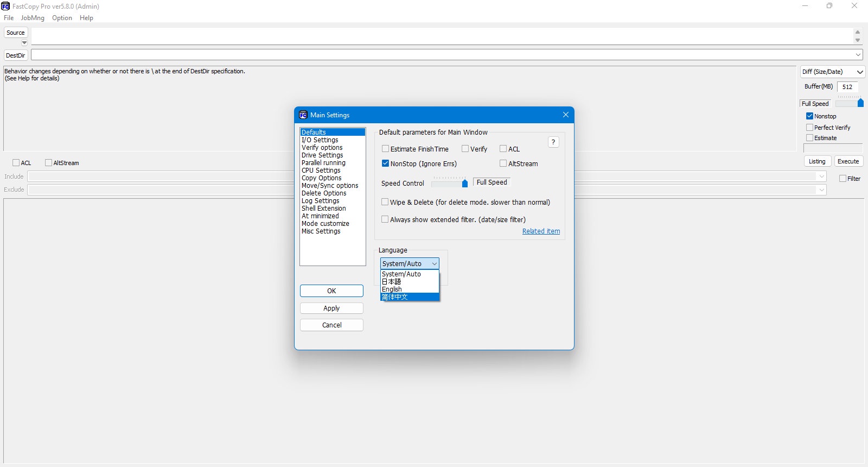Image resolution: width=868 pixels, height=467 pixels.
Task: Click the question mark help button
Action: coord(553,142)
